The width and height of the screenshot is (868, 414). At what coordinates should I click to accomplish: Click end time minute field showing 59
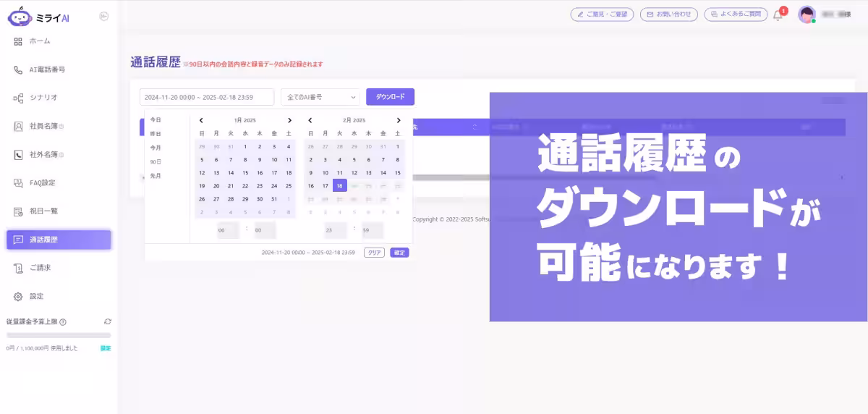(373, 230)
